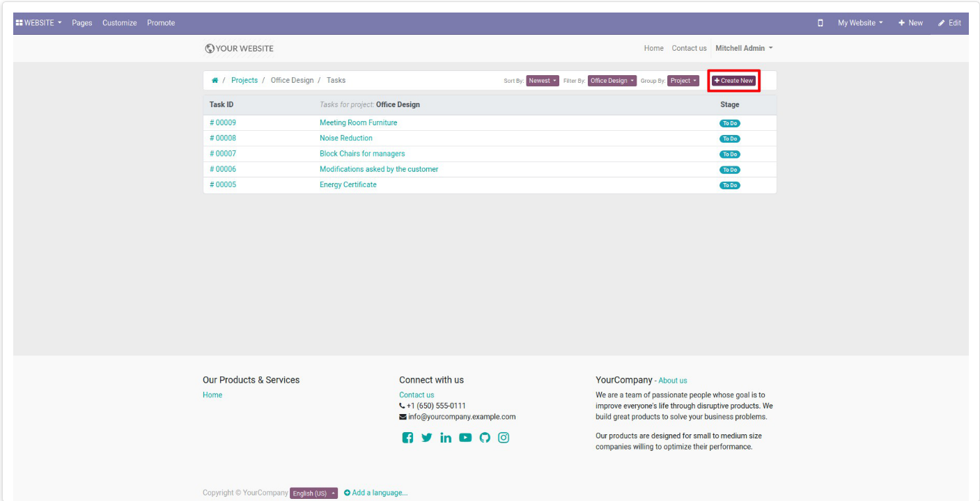980x501 pixels.
Task: Open task Meeting Room Furniture
Action: [x=359, y=123]
